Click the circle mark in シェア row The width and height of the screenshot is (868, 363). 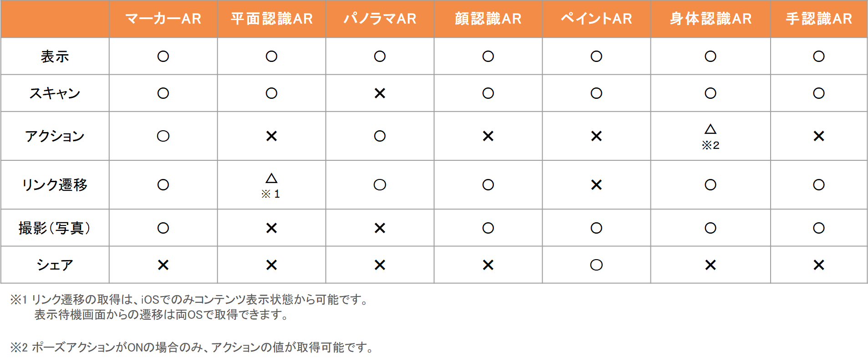click(x=597, y=265)
